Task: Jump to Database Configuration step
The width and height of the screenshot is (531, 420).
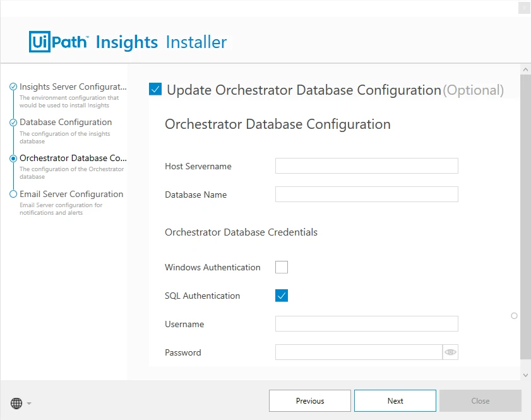Action: tap(66, 122)
